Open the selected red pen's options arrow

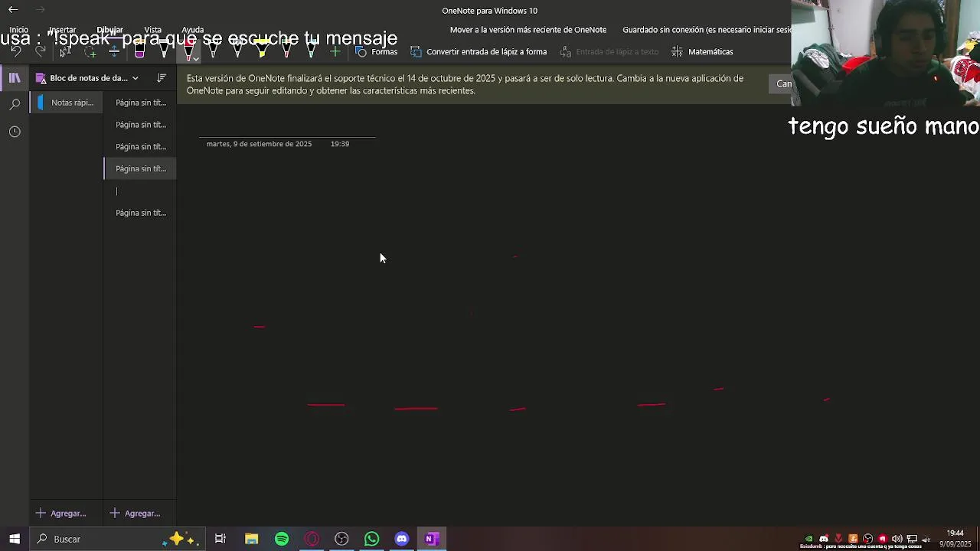click(x=196, y=59)
